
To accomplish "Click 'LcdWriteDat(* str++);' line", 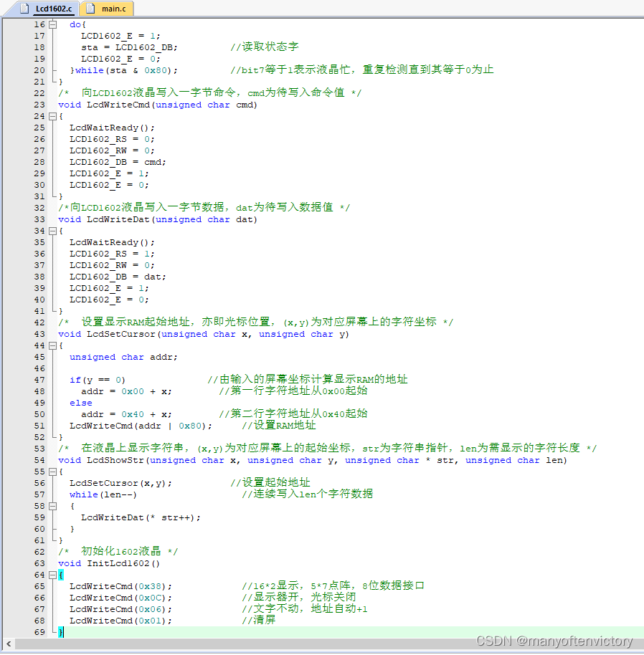I will pyautogui.click(x=141, y=517).
